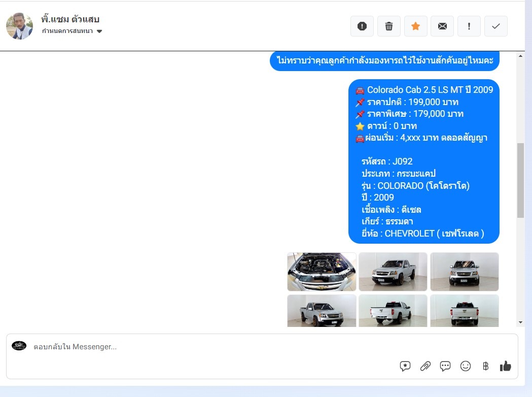Viewport: 532px width, 397px height.
Task: Toggle the orange star follow-up flag
Action: pyautogui.click(x=416, y=26)
